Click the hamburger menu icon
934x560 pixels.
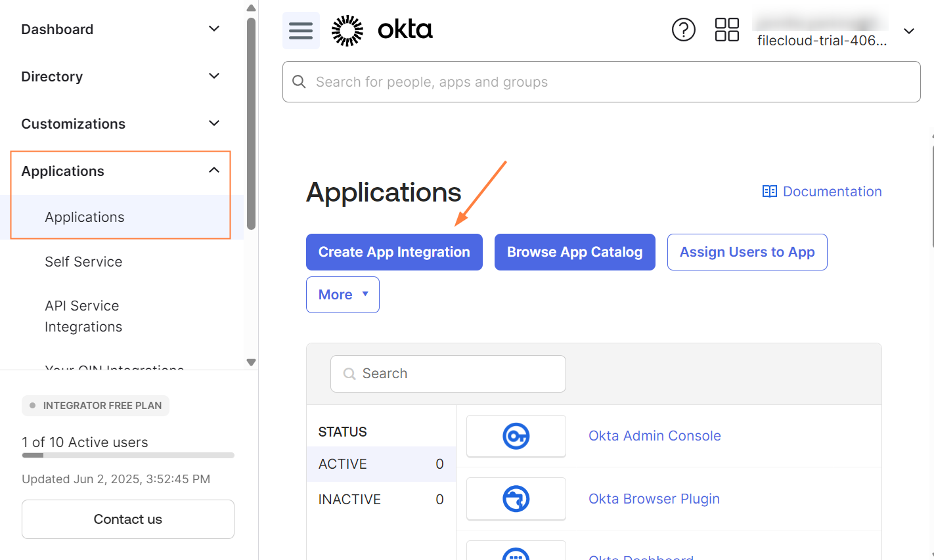tap(301, 30)
